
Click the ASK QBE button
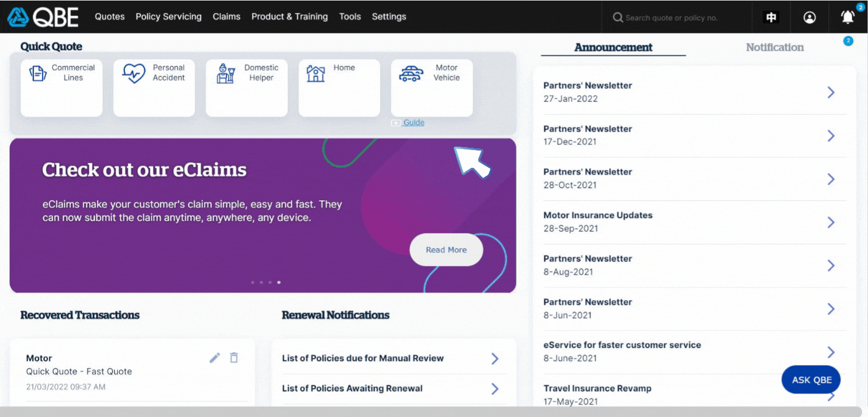(812, 380)
